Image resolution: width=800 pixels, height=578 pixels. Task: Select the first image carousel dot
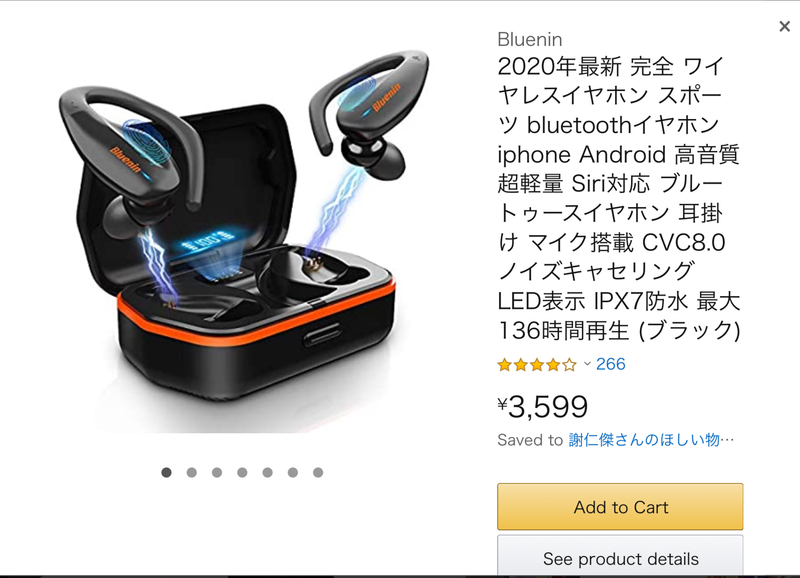point(166,472)
